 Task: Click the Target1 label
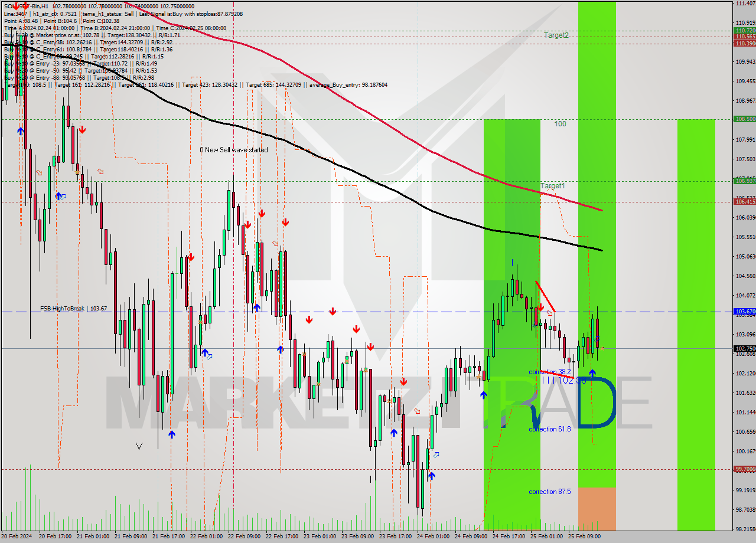[x=553, y=186]
